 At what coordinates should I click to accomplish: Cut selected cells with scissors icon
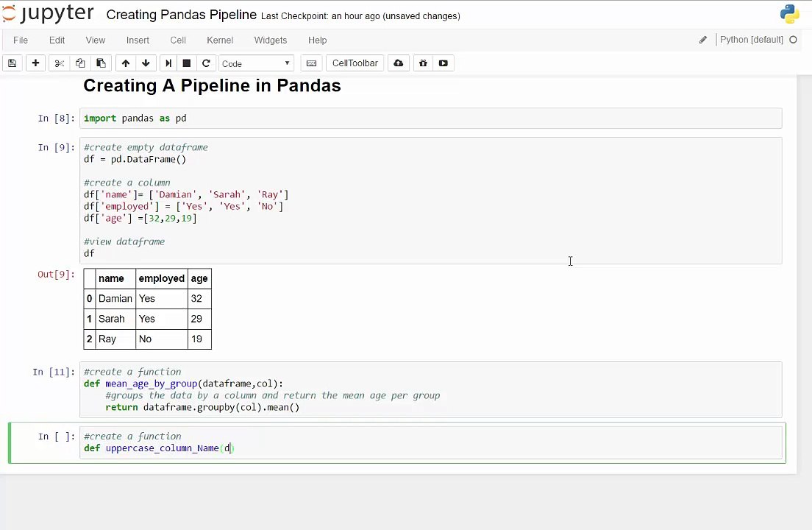pos(59,63)
